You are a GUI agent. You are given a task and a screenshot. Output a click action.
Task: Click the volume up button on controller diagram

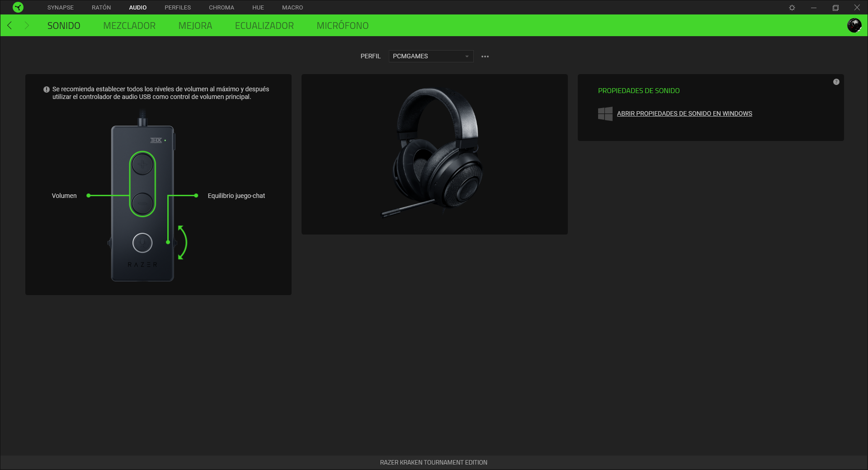(142, 164)
